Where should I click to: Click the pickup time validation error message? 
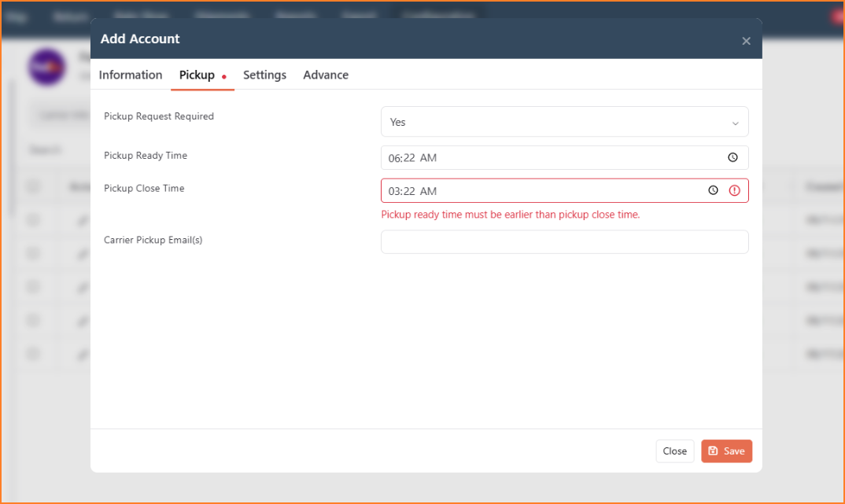(511, 215)
